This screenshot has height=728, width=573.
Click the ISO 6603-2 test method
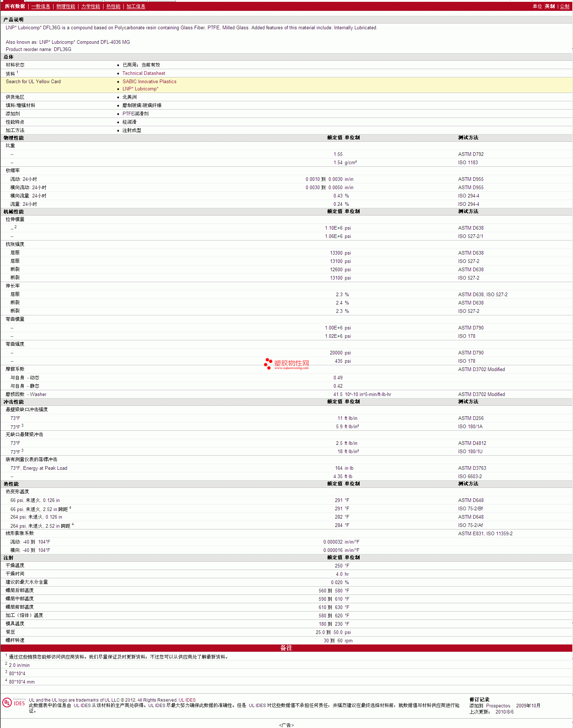click(470, 477)
